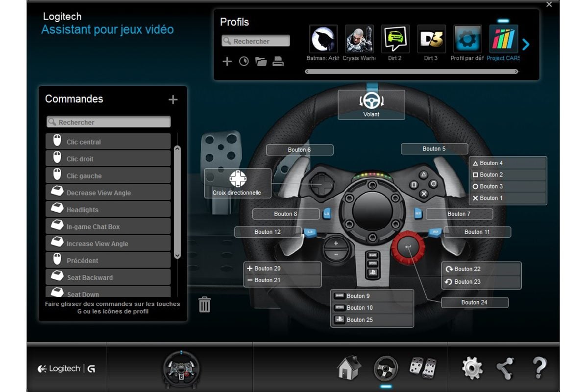This screenshot has height=392, width=588.
Task: Select the Project CARS profile icon
Action: point(504,39)
